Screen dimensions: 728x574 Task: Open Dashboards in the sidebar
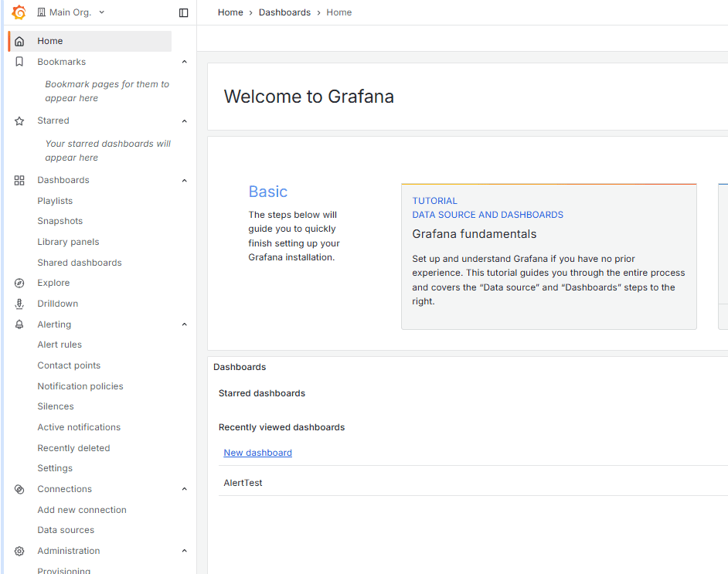(x=63, y=180)
